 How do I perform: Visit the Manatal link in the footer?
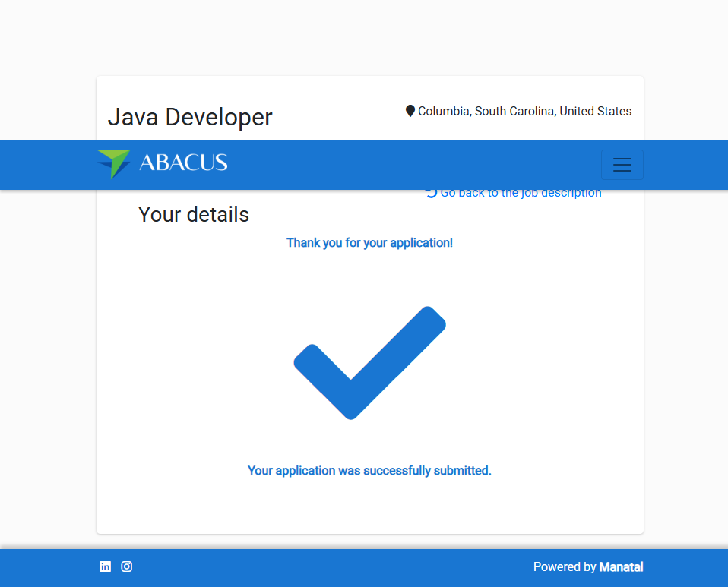621,567
